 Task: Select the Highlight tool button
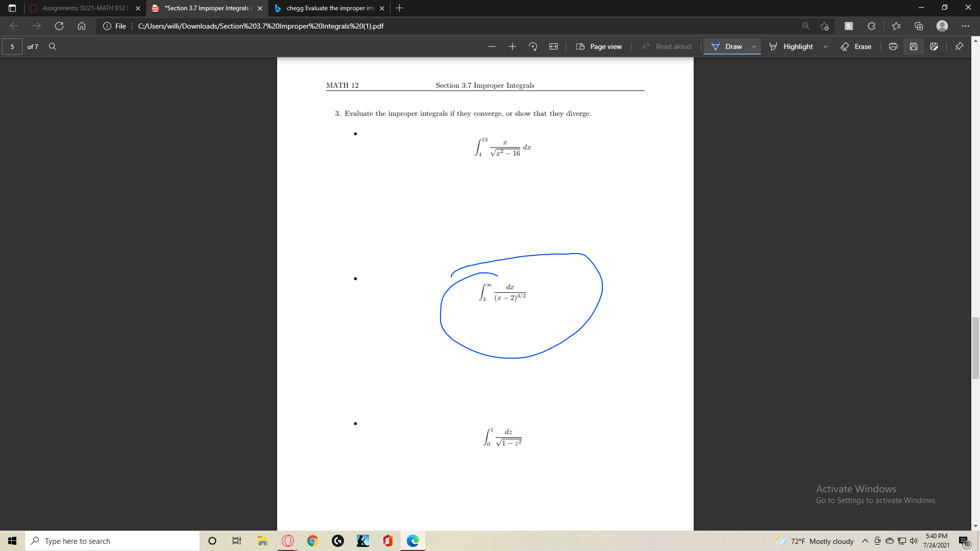792,46
